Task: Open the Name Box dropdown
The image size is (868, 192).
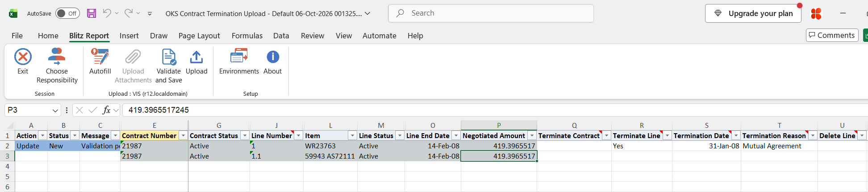Action: coord(55,110)
